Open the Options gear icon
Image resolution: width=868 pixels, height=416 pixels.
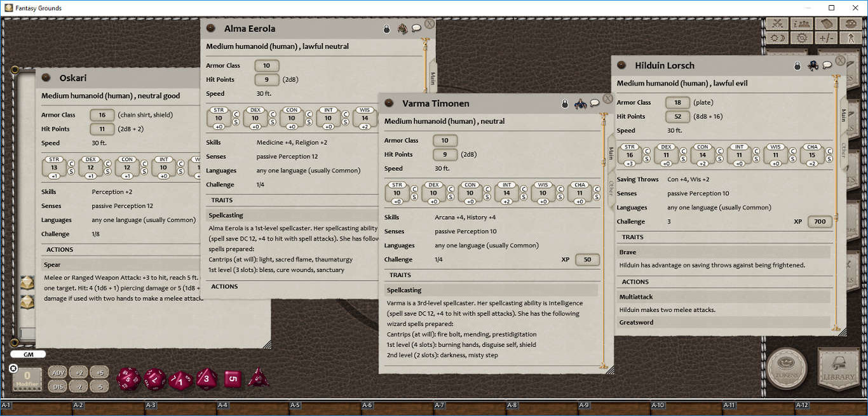[803, 37]
